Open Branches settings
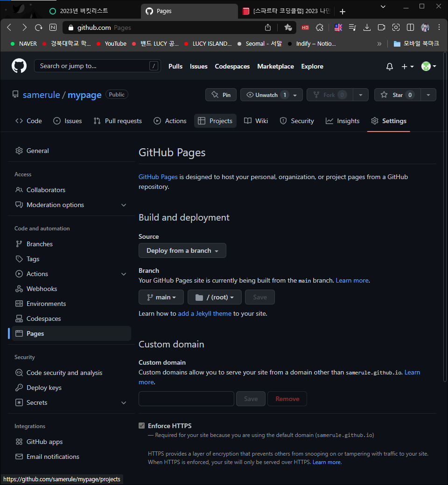This screenshot has width=448, height=485. 71,244
